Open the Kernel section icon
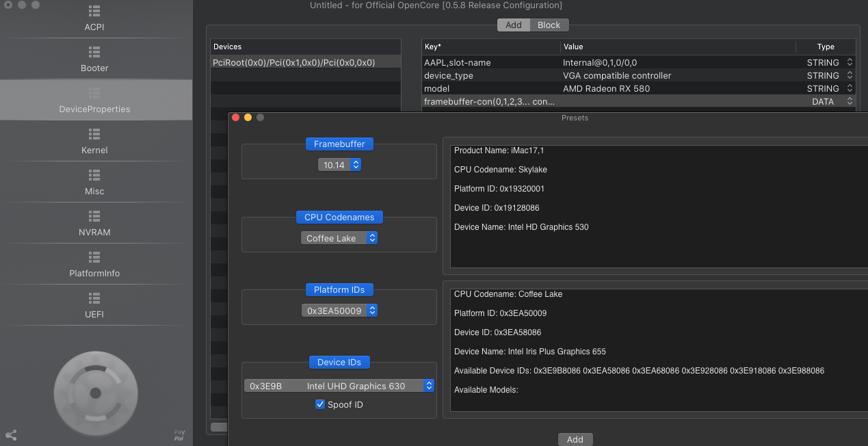868x446 pixels. 94,134
